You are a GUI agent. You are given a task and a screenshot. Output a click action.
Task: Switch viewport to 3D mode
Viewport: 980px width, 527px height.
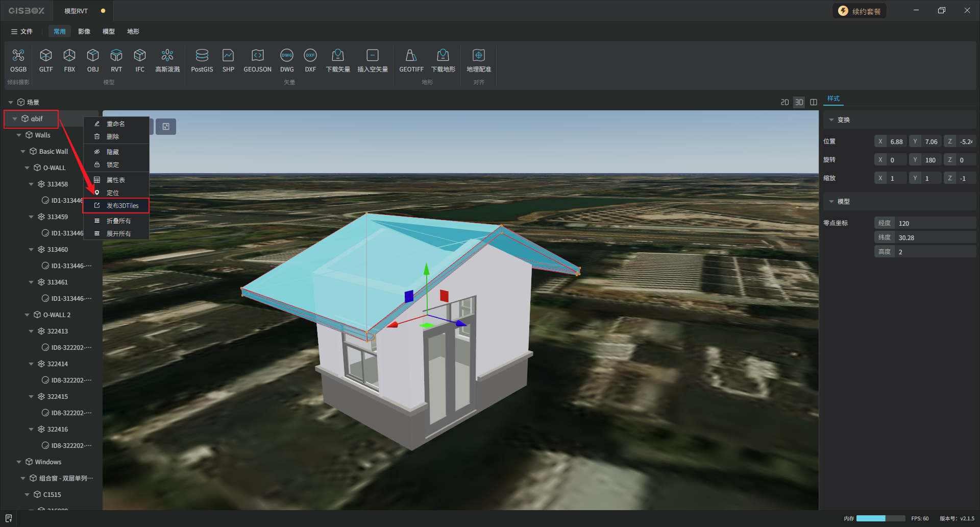point(799,102)
